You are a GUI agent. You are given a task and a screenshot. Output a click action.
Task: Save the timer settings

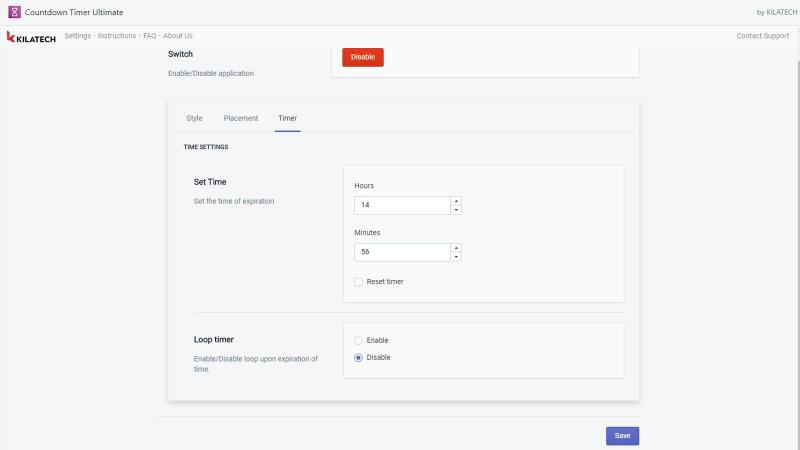[x=622, y=436]
